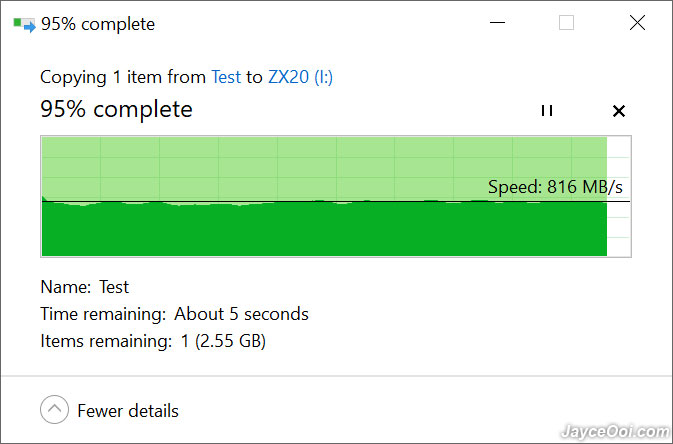Click the Speed: 816 MB/s label

[x=555, y=187]
